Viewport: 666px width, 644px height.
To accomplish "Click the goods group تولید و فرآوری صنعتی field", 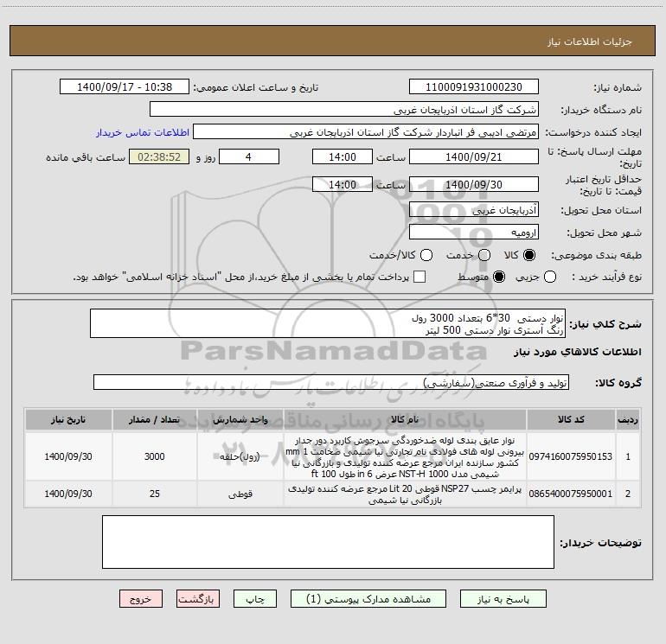I will click(x=331, y=382).
